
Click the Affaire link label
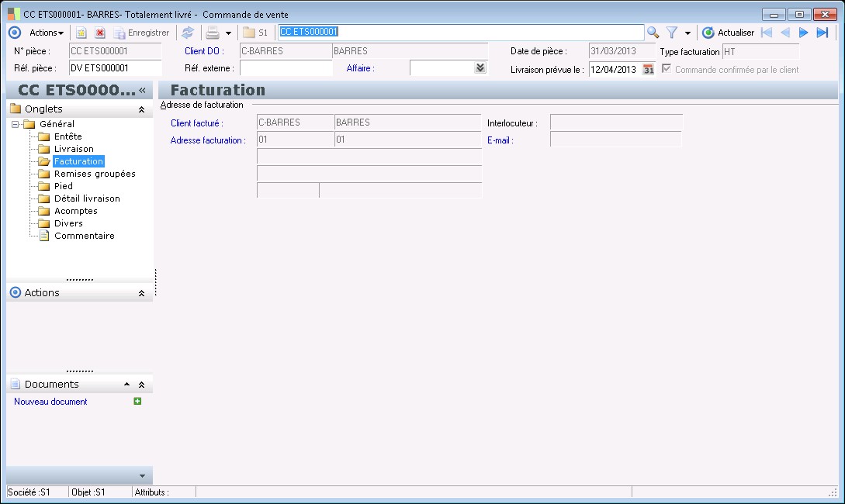[x=360, y=68]
